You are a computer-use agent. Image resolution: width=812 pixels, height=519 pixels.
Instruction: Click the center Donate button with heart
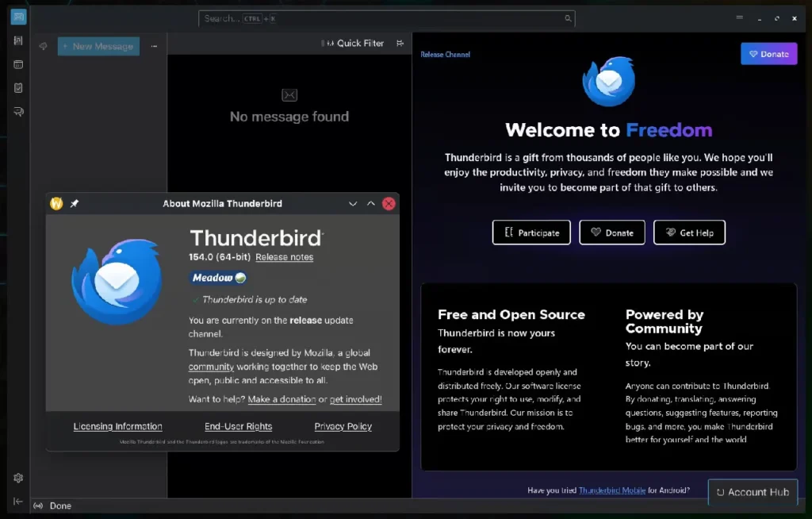click(612, 233)
